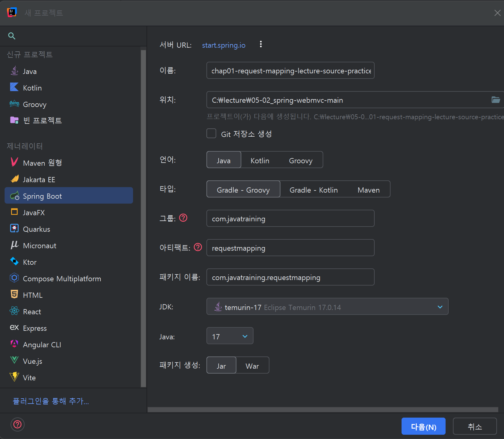The height and width of the screenshot is (439, 504).
Task: Select Jar packaging
Action: pos(221,365)
